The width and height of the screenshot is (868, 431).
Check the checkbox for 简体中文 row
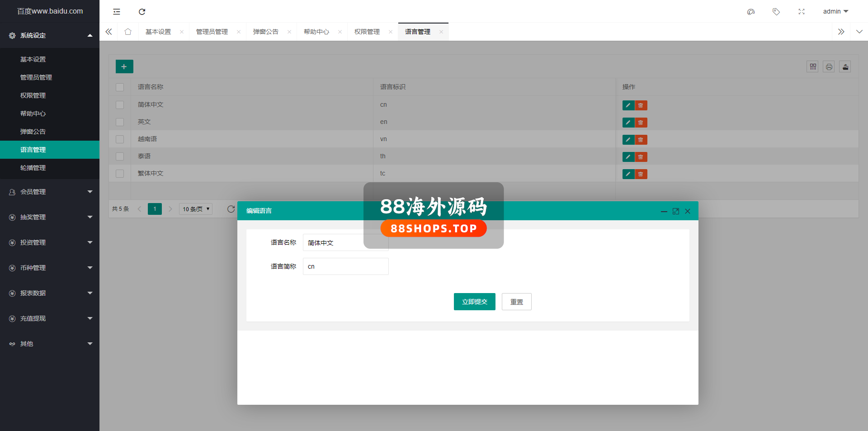click(x=120, y=105)
